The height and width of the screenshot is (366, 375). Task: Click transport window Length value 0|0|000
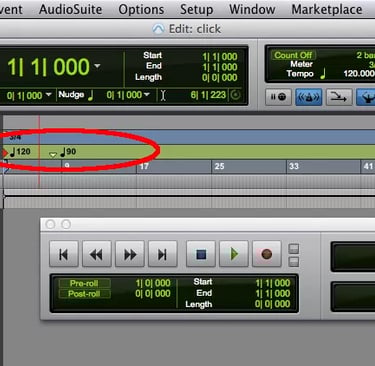click(x=272, y=304)
